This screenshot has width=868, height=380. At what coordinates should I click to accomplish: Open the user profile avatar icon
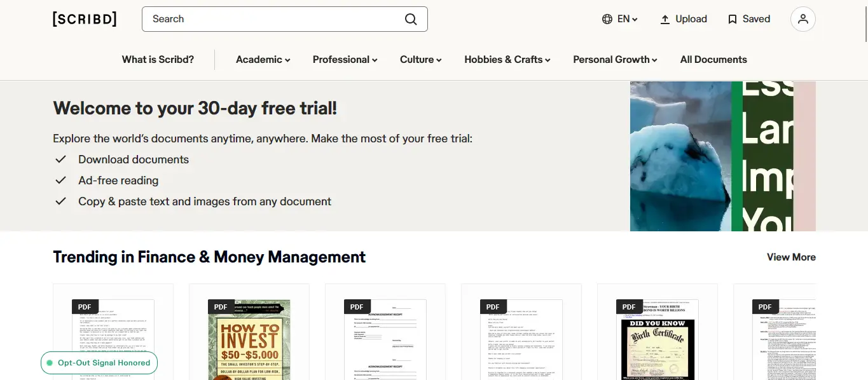coord(803,19)
